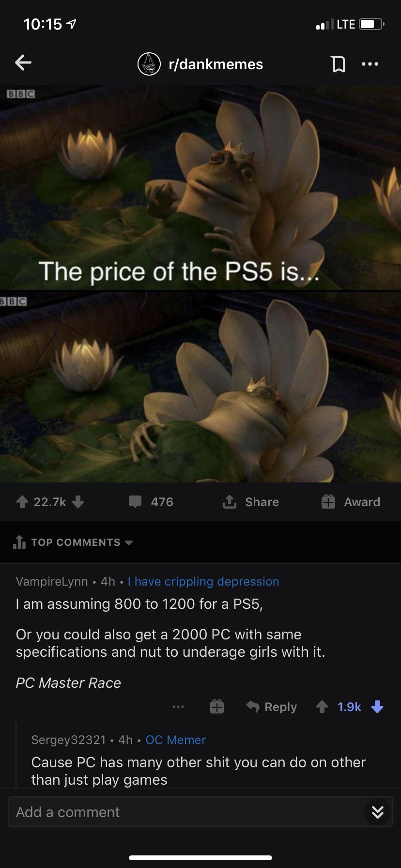The width and height of the screenshot is (401, 868).
Task: Give an Award to the post
Action: click(x=351, y=502)
